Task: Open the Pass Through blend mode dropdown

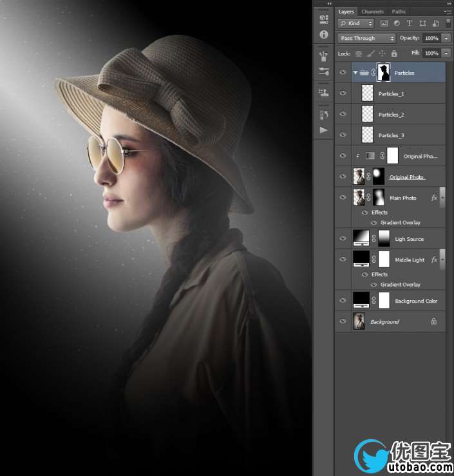Action: 366,38
